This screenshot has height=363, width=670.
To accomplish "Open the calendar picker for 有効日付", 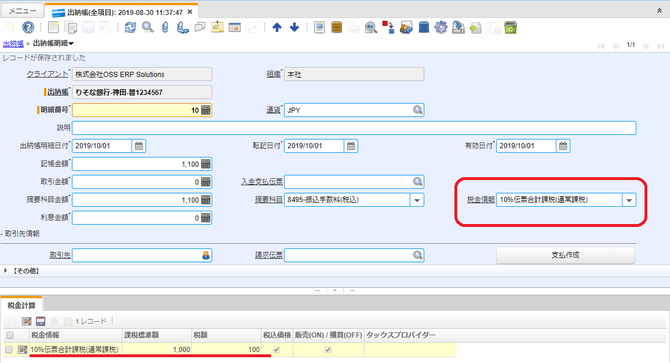I will pos(563,146).
